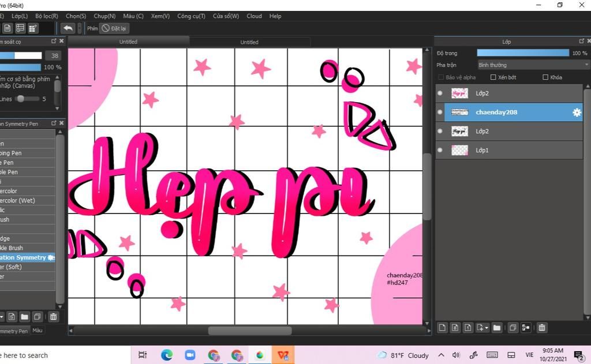Open the notification center icon
The height and width of the screenshot is (364, 591).
click(578, 355)
